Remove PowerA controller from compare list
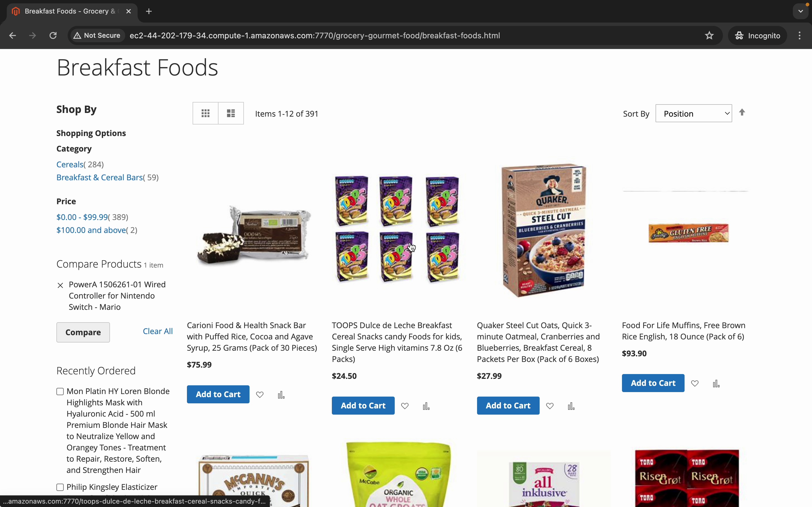812x507 pixels. 60,285
